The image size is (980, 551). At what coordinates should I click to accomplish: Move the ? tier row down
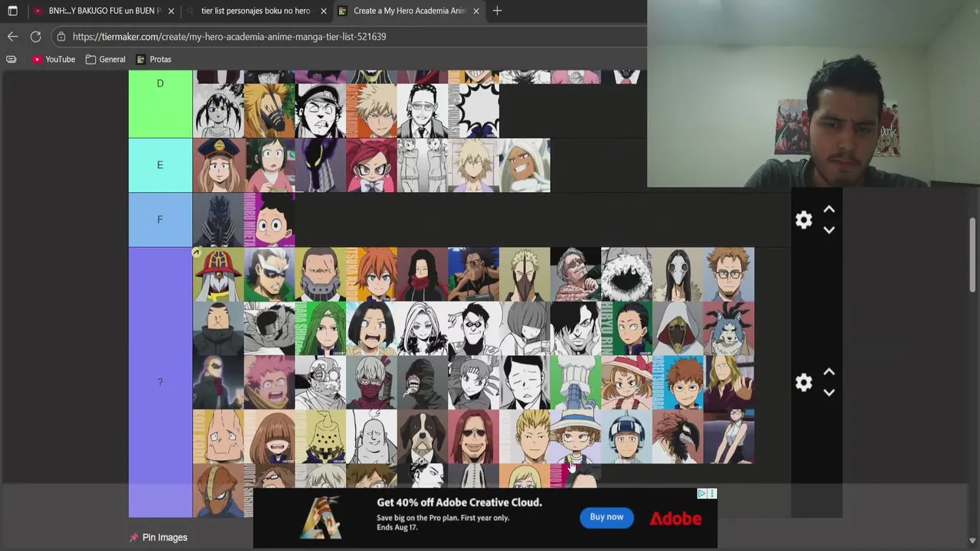click(x=828, y=392)
